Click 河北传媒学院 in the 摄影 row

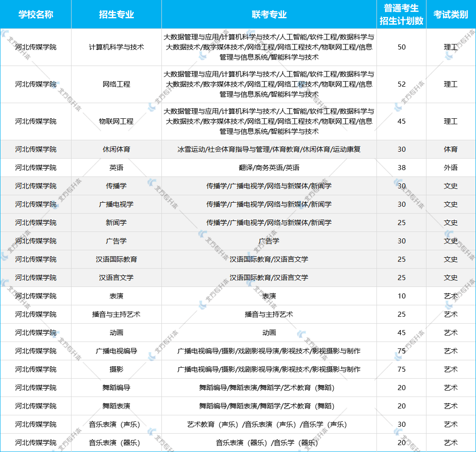point(36,369)
